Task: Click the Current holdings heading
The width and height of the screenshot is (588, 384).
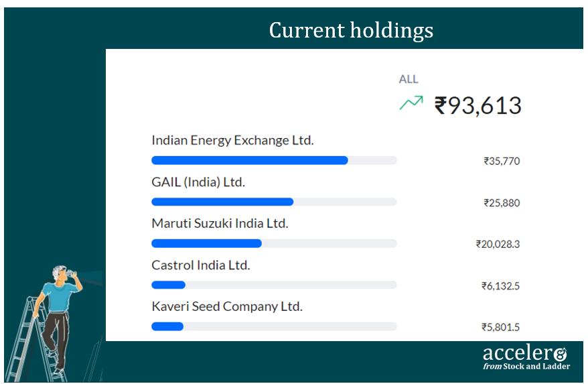Action: click(x=351, y=30)
